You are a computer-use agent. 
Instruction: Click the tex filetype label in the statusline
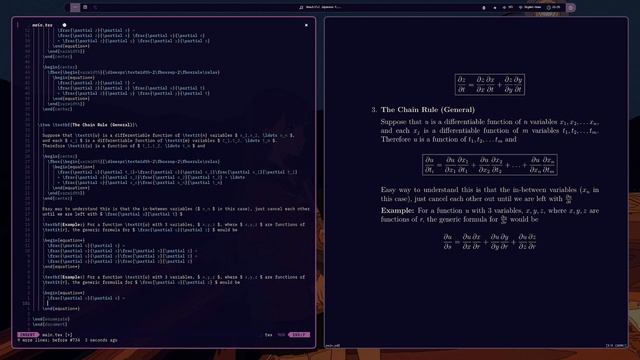point(268,335)
